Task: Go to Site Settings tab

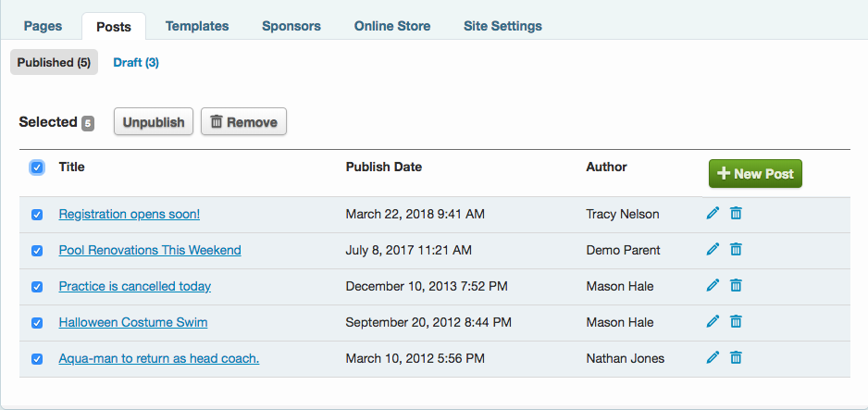Action: (502, 26)
